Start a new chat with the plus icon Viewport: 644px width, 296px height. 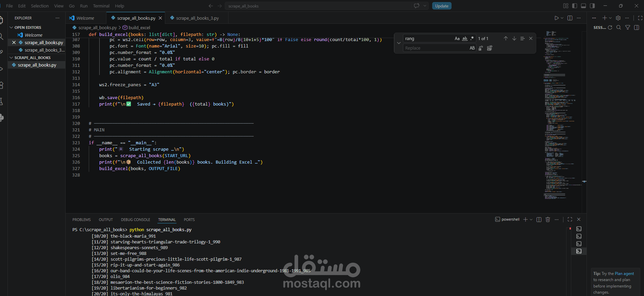point(605,18)
